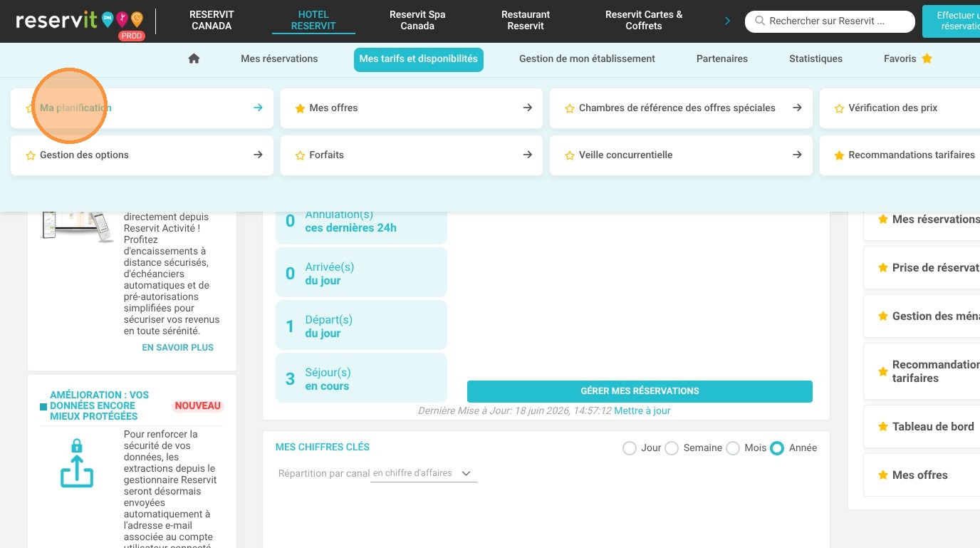Click the search magnifier icon

coord(760,21)
